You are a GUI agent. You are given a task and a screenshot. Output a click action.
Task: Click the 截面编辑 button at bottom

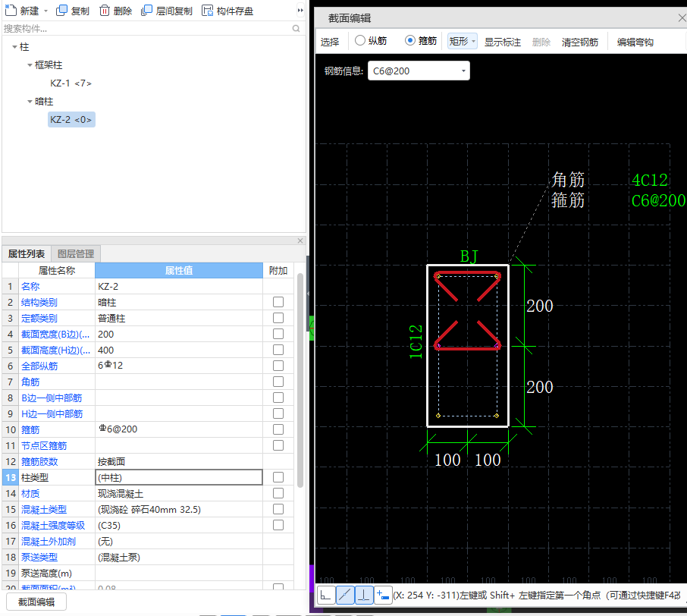pyautogui.click(x=36, y=602)
